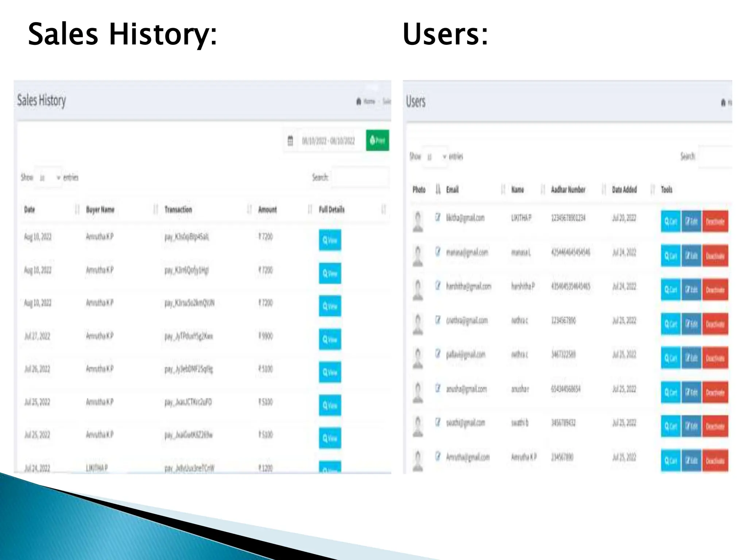Click View for first Aug 10 ₹7200 sale
Viewport: 747px width, 560px height.
pos(330,240)
